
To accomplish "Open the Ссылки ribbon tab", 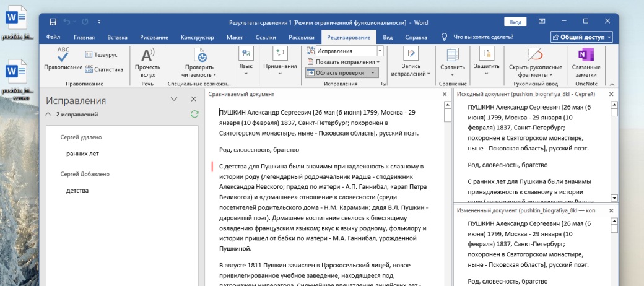I will (x=266, y=37).
